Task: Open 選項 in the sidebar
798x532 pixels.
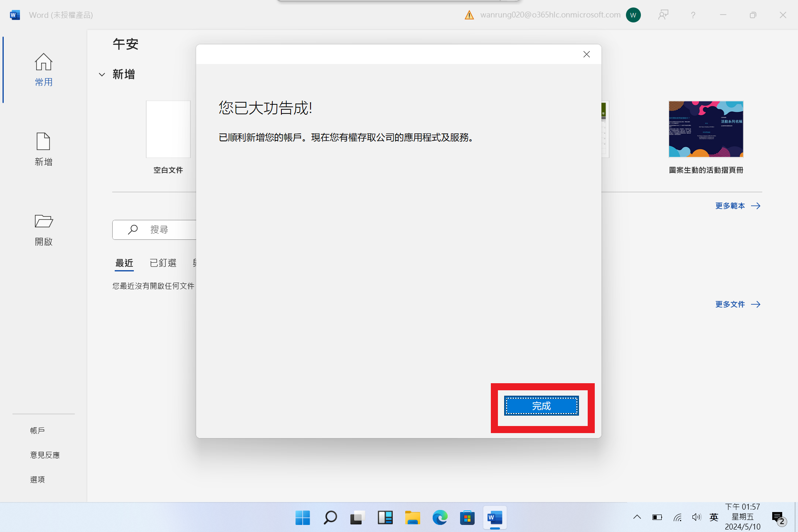Action: [37, 480]
